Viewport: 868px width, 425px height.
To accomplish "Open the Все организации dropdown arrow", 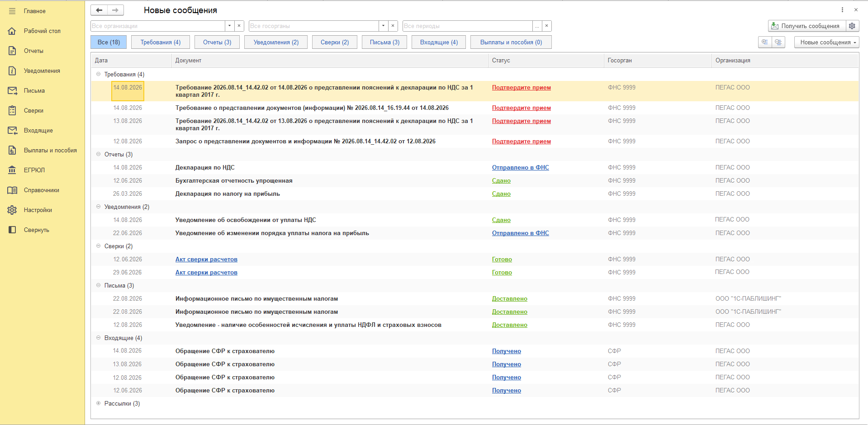I will pos(230,26).
